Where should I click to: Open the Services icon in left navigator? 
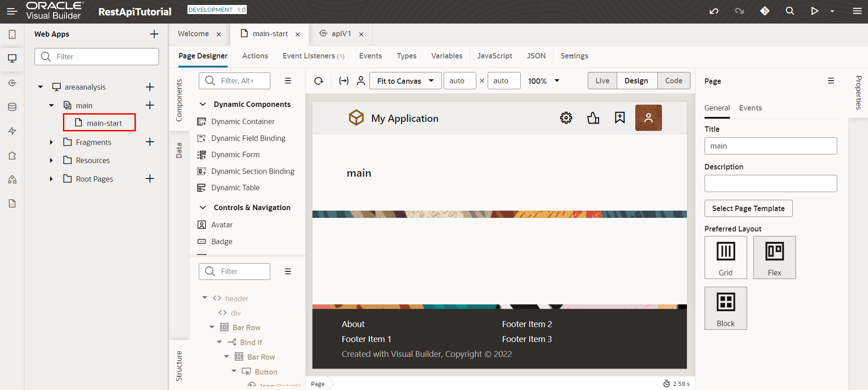[12, 83]
